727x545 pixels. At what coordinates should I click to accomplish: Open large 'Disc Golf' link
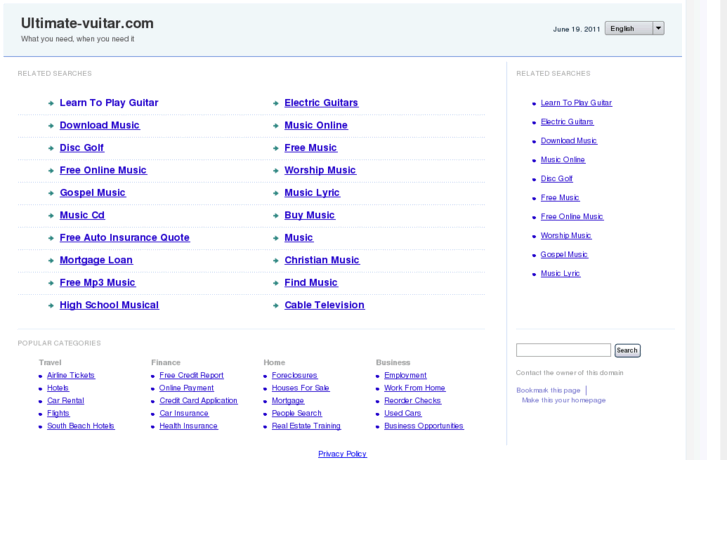(x=82, y=147)
